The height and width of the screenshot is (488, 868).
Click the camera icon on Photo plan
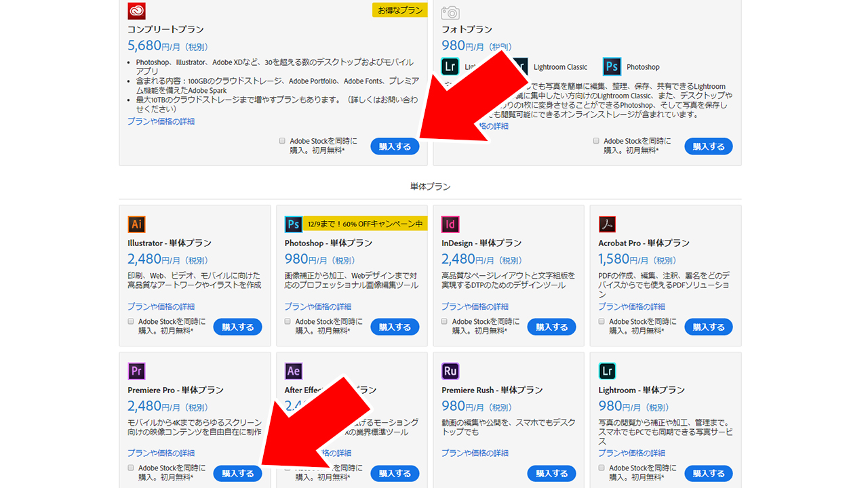[x=450, y=12]
